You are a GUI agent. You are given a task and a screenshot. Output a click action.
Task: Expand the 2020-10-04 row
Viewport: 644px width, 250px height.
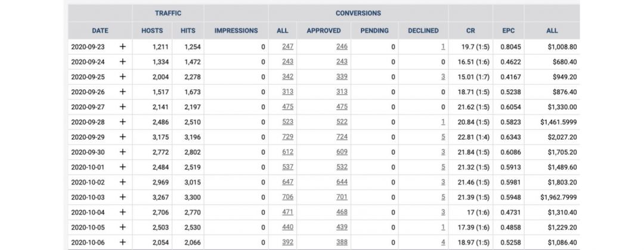[x=123, y=212]
